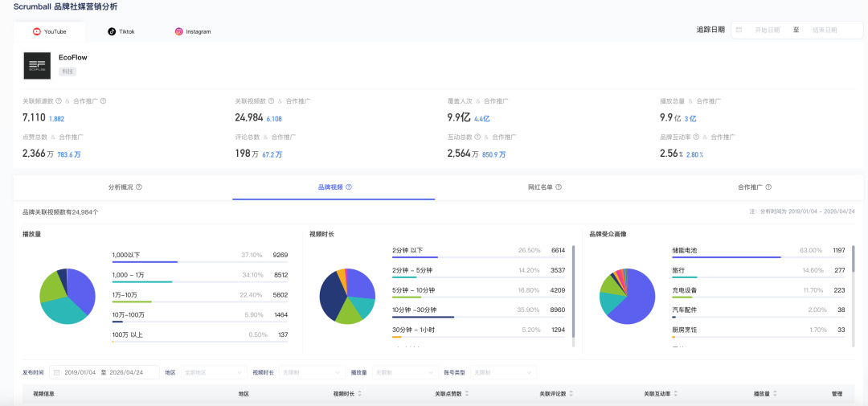Sort table by 关联互动率 column arrows
This screenshot has width=868, height=406.
pos(675,394)
